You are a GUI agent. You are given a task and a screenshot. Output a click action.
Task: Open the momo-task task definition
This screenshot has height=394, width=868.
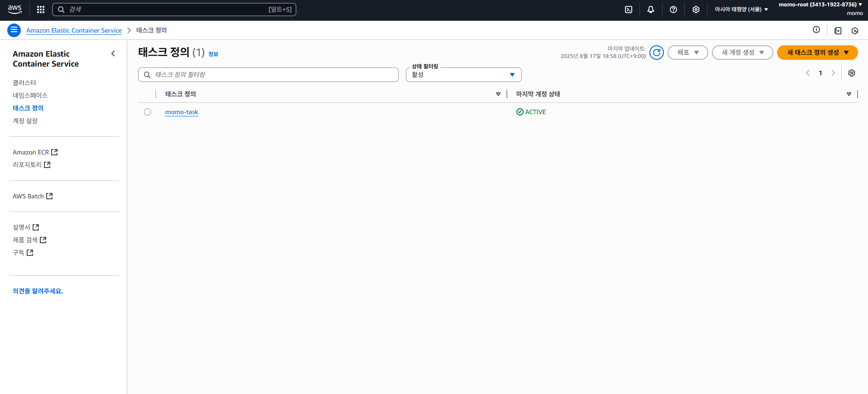pyautogui.click(x=181, y=112)
